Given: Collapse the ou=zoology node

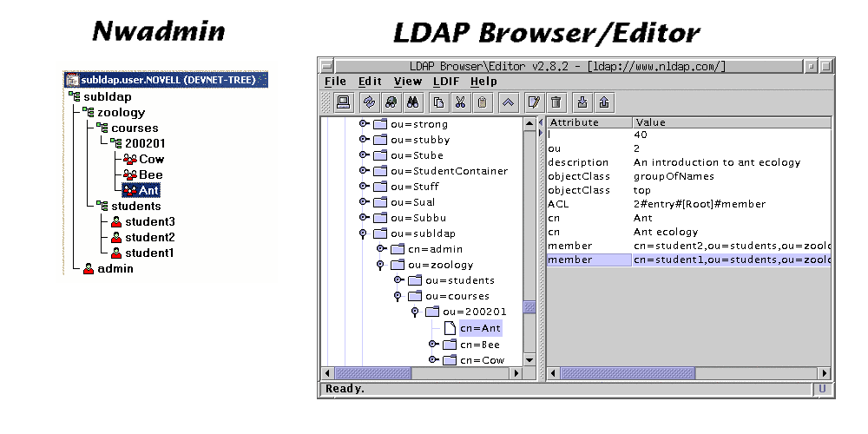Looking at the screenshot, I should (x=380, y=265).
